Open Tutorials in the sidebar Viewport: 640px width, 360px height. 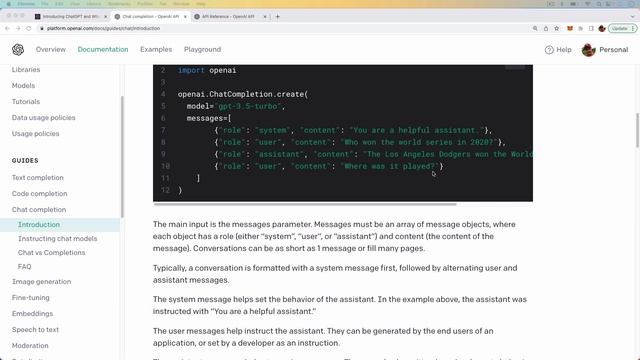coord(26,102)
